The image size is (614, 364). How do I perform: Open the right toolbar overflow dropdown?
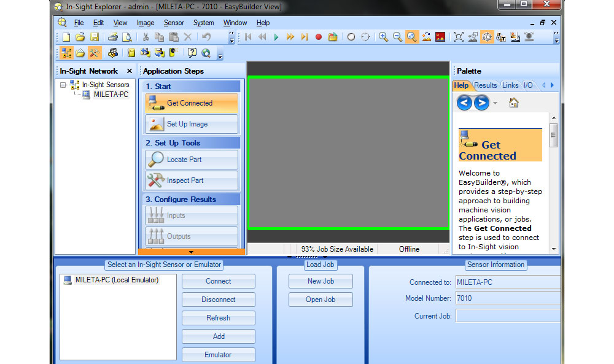(x=556, y=37)
